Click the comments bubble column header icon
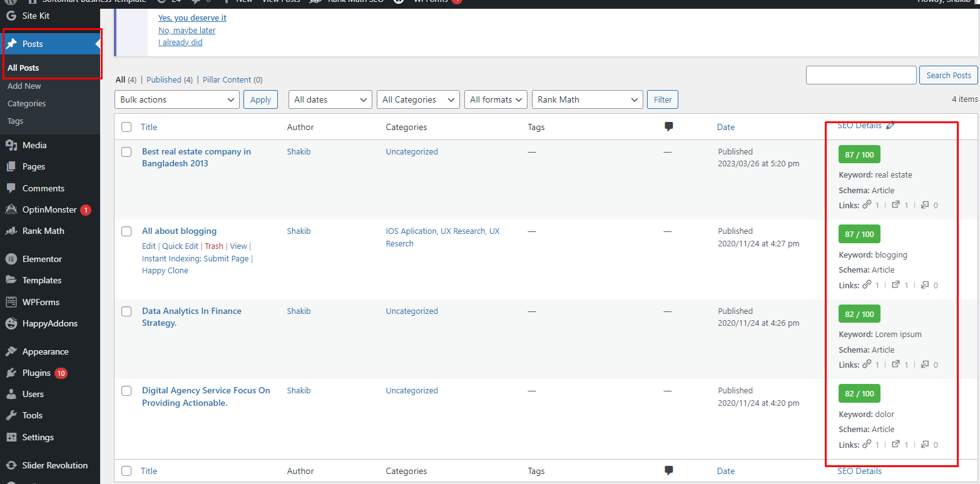The height and width of the screenshot is (484, 980). tap(668, 127)
